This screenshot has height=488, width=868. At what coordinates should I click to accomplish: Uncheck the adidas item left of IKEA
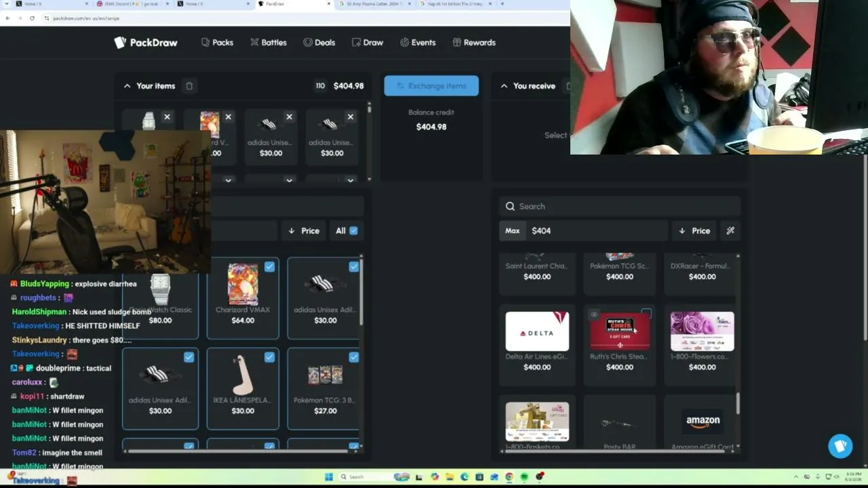(x=189, y=357)
